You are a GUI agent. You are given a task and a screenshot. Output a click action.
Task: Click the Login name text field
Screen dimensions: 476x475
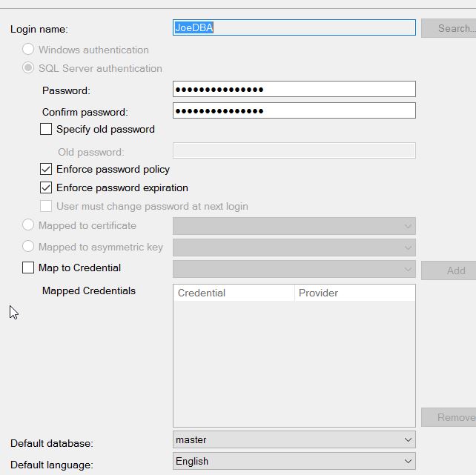[294, 28]
